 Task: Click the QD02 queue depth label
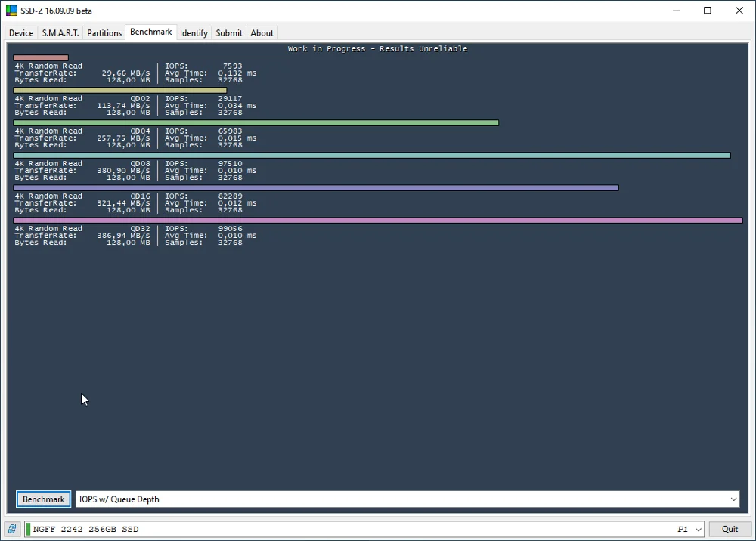click(x=141, y=98)
